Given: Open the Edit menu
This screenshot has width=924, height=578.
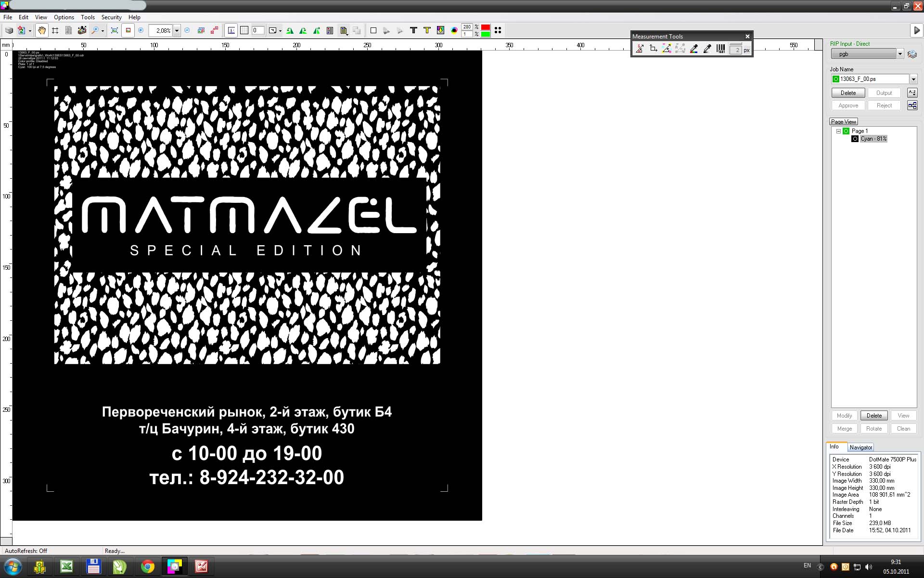Looking at the screenshot, I should click(x=24, y=17).
